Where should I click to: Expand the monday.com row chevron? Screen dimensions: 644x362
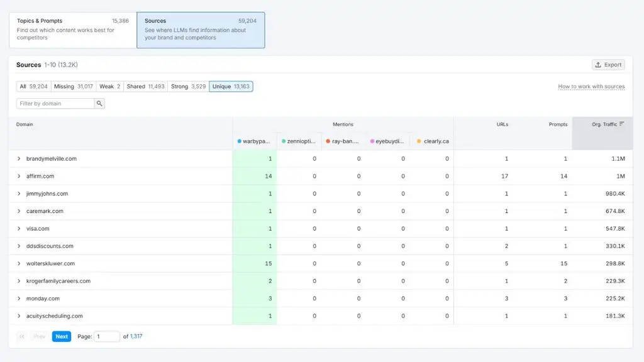pos(19,299)
